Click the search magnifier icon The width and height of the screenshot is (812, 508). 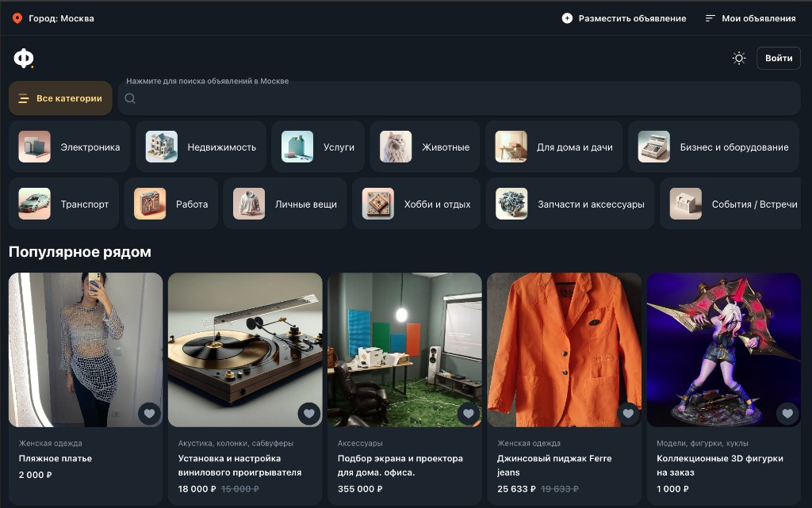(130, 98)
